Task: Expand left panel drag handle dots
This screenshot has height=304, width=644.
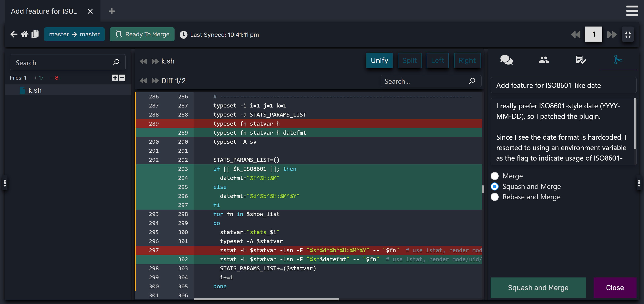Action: pos(5,183)
